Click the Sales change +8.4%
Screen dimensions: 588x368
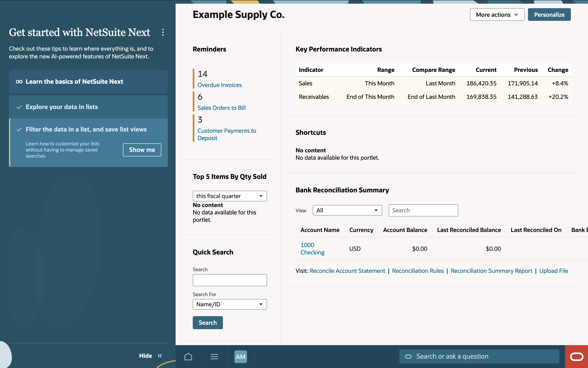pyautogui.click(x=560, y=84)
